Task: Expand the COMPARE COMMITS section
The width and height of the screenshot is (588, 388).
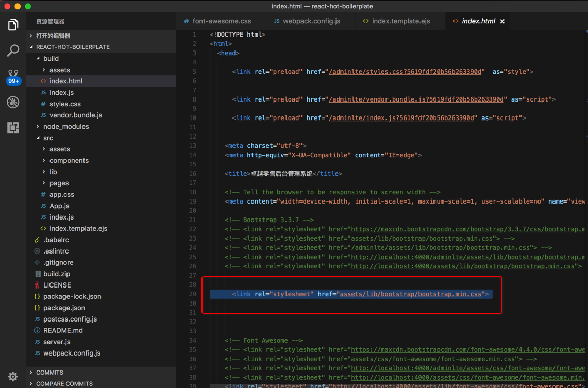Action: click(x=64, y=383)
